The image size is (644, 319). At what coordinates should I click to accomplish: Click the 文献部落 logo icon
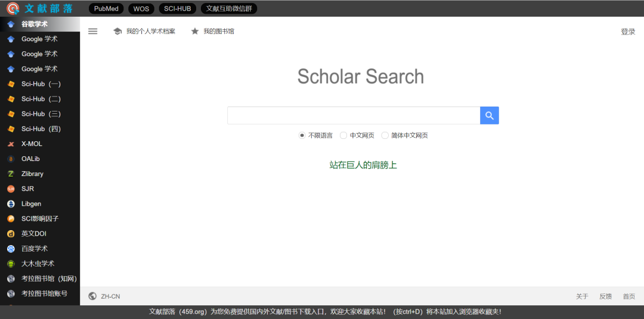coord(13,8)
